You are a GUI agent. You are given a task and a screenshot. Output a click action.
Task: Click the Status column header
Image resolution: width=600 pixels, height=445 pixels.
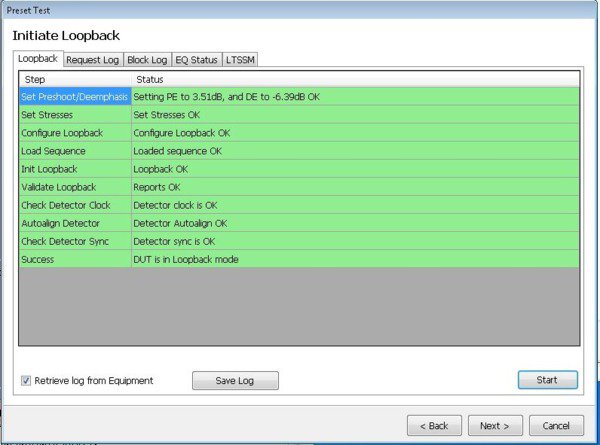point(355,78)
